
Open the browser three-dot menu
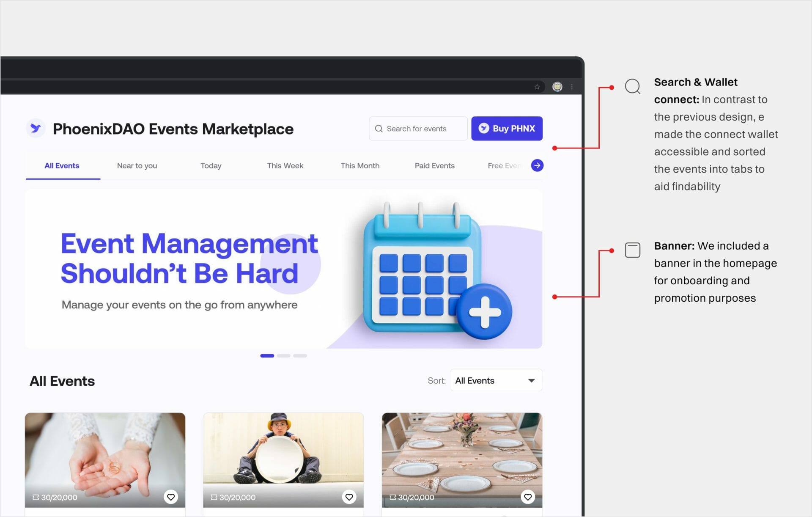(572, 87)
